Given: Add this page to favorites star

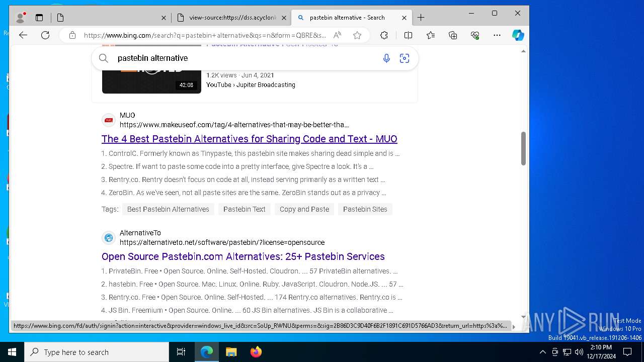Looking at the screenshot, I should coord(357,35).
